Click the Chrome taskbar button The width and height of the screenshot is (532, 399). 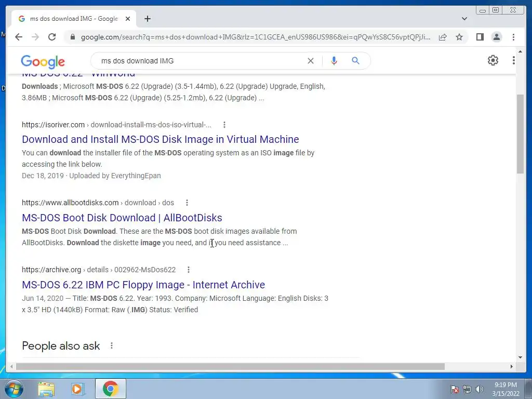111,389
